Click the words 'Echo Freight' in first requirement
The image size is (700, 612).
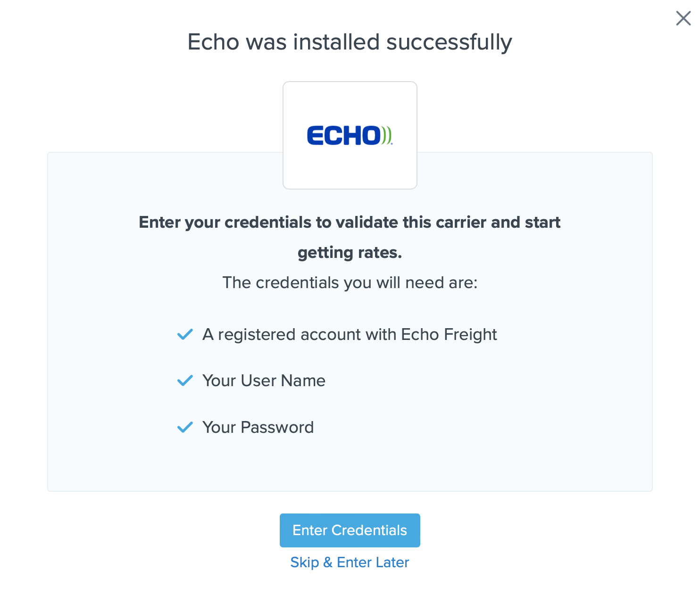click(449, 334)
